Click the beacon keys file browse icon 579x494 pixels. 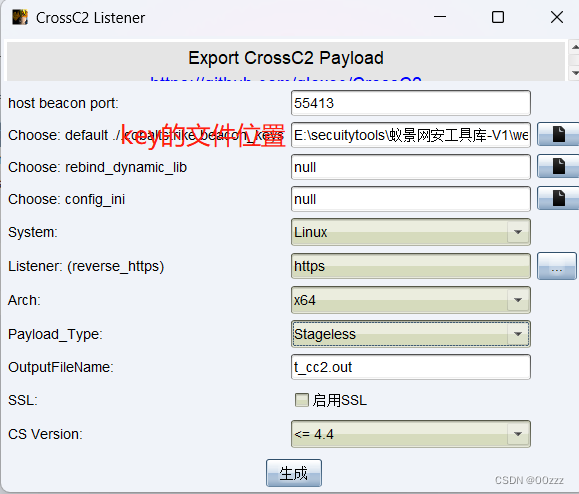click(558, 134)
